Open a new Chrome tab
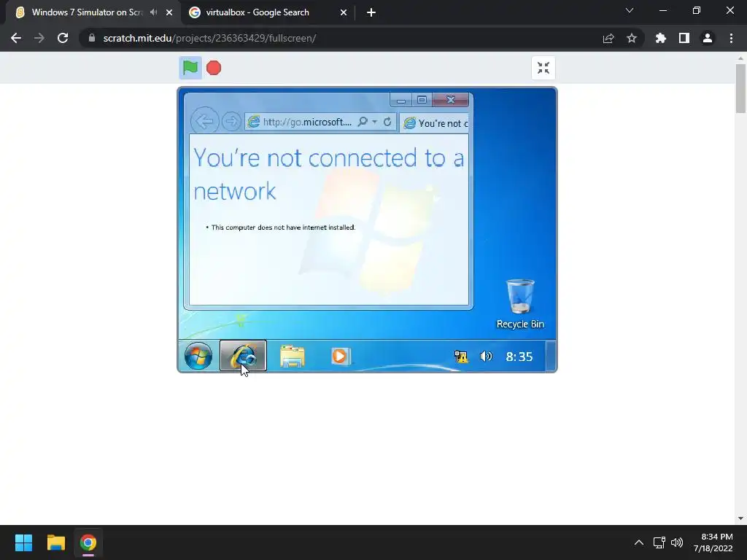 coord(371,13)
